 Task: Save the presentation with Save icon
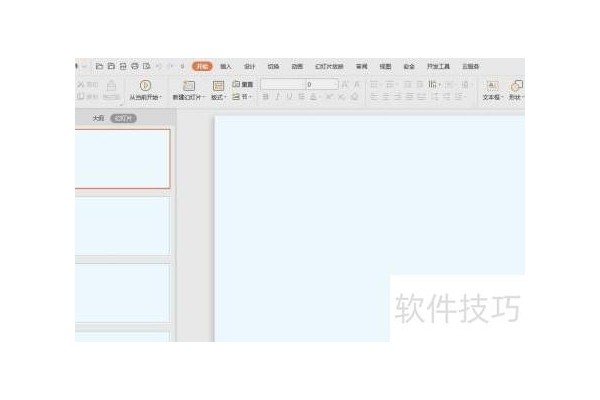pyautogui.click(x=111, y=66)
